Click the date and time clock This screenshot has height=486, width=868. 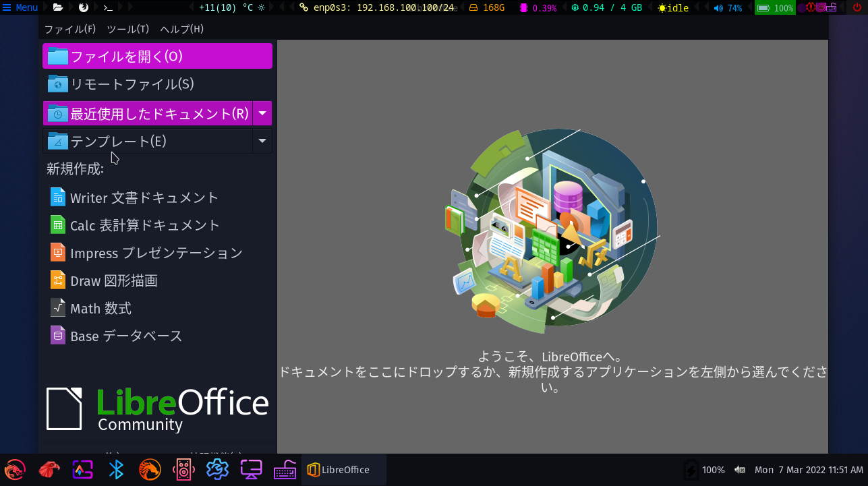click(x=809, y=470)
